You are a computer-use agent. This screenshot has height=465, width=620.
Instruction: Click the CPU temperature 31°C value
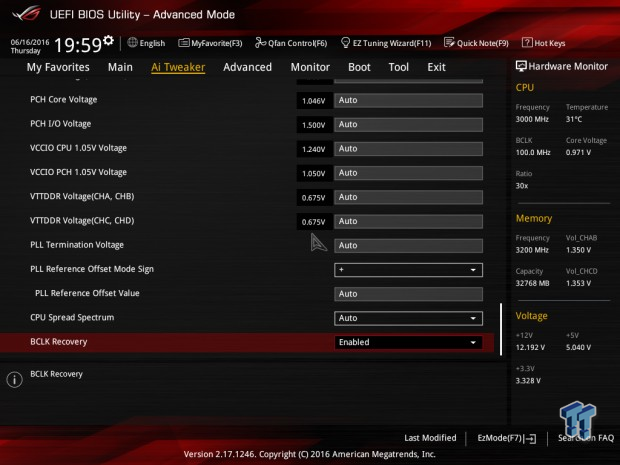click(x=574, y=119)
